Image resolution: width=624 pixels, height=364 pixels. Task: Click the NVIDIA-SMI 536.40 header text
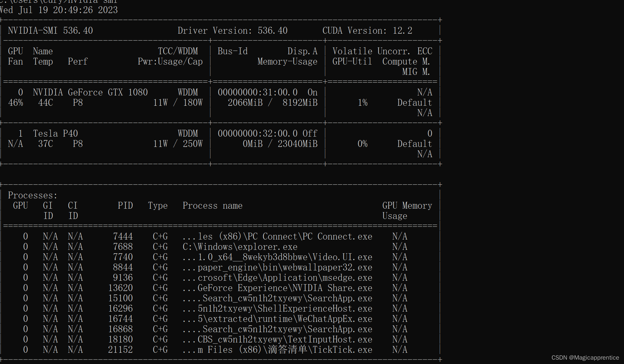50,31
